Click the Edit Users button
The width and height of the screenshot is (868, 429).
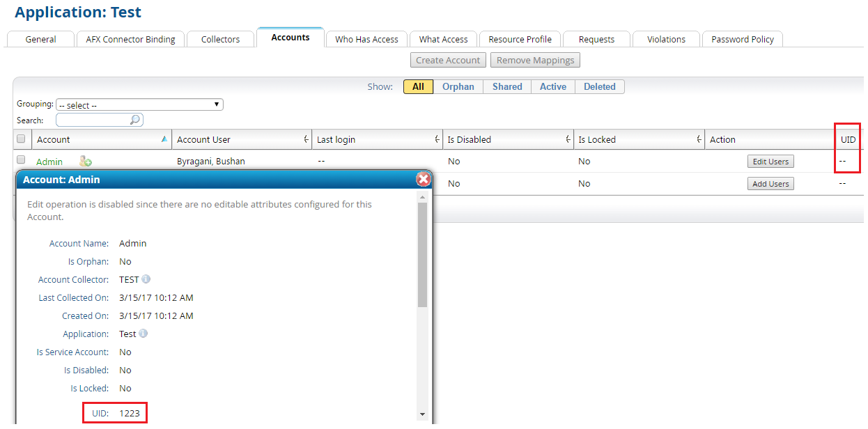pyautogui.click(x=770, y=162)
